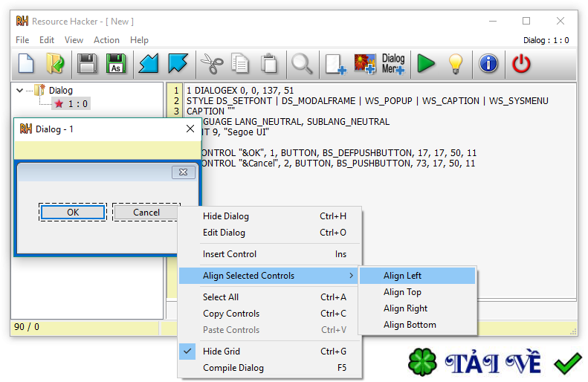Click the CONTROL "&Cancel" script line
Screen dimensions: 588x382
pyautogui.click(x=337, y=164)
